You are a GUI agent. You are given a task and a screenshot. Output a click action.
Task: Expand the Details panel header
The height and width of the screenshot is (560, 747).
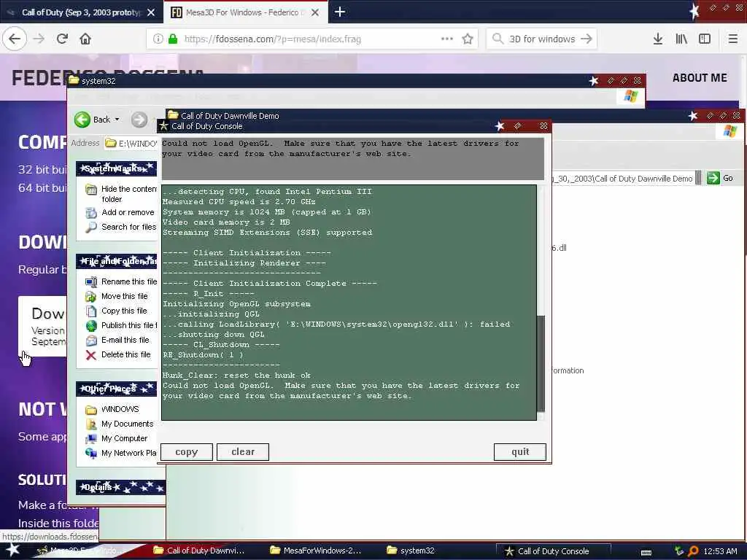(120, 487)
